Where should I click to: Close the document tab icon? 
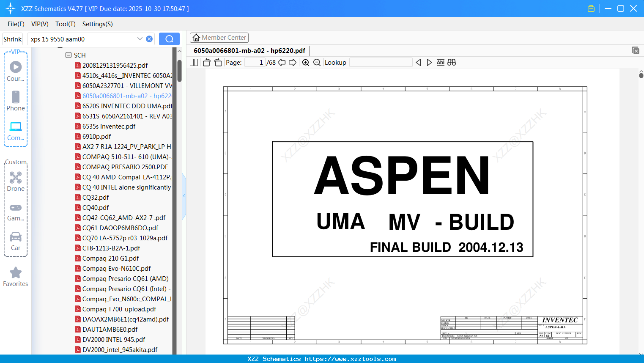[x=635, y=51]
